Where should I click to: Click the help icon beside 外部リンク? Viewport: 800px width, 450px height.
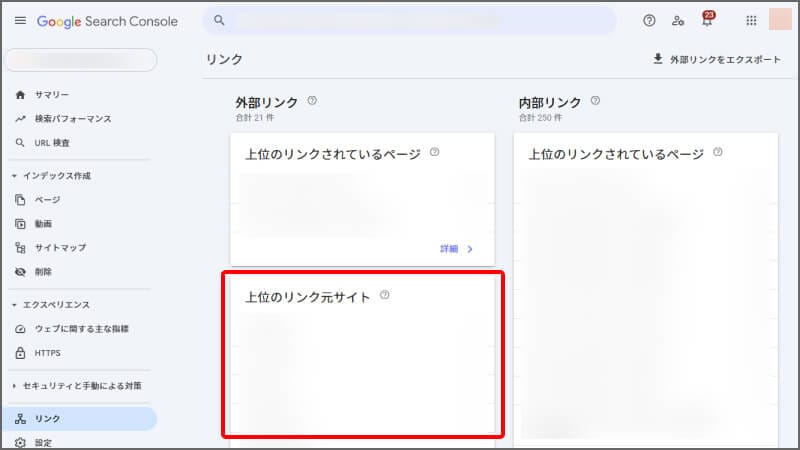tap(312, 101)
